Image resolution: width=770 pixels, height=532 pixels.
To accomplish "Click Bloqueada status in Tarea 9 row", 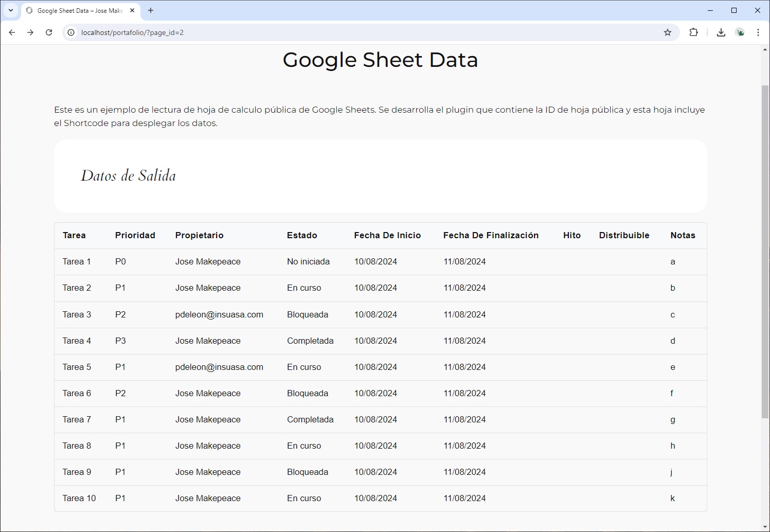I will point(308,472).
